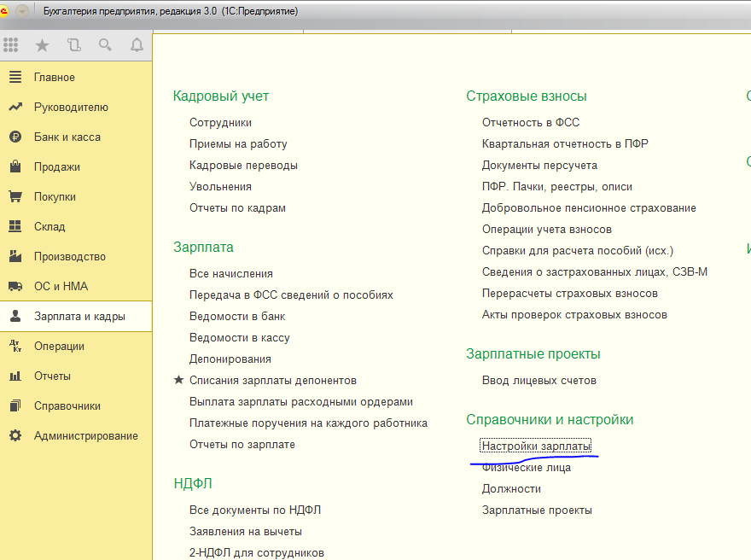The width and height of the screenshot is (751, 560).
Task: Open Отчетность в ФСС
Action: coord(531,123)
